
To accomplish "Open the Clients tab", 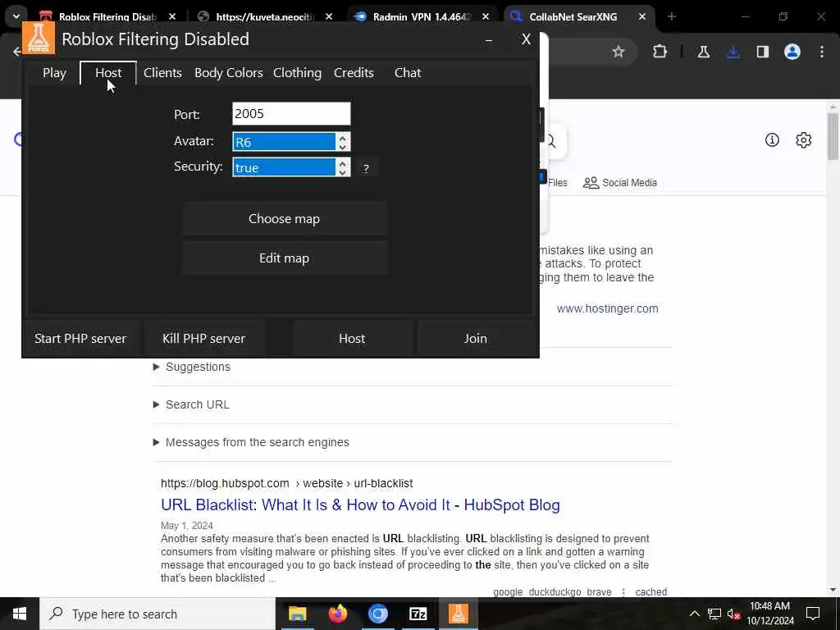I will click(162, 73).
